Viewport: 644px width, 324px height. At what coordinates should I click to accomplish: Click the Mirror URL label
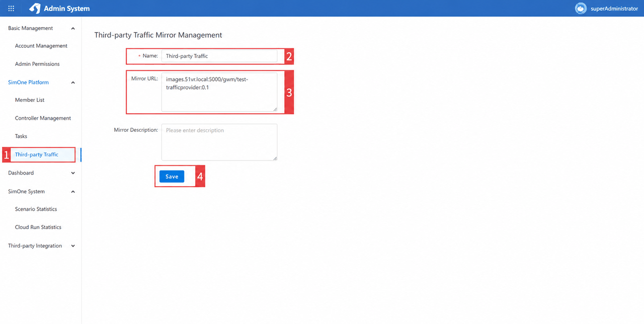point(144,79)
